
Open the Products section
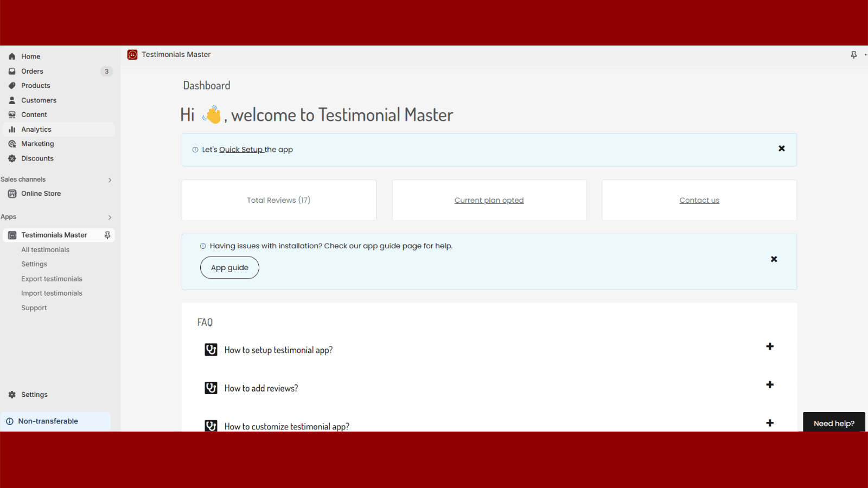35,85
